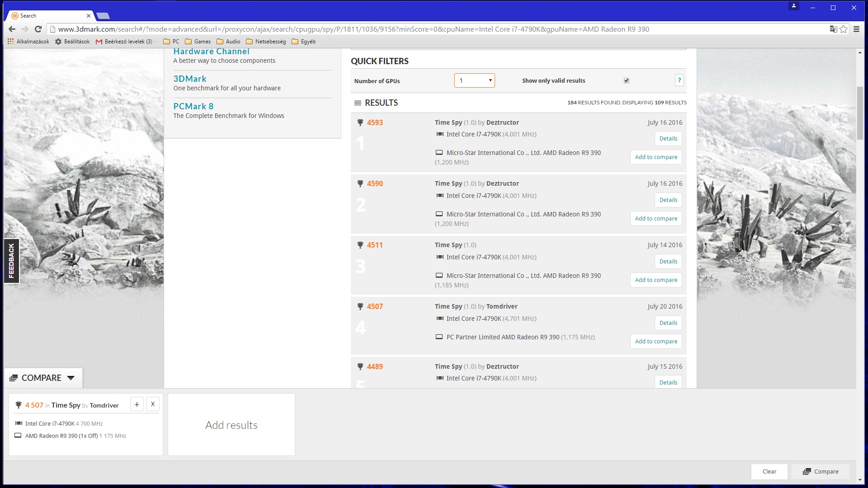Open Details for score 4511 result

pos(668,262)
